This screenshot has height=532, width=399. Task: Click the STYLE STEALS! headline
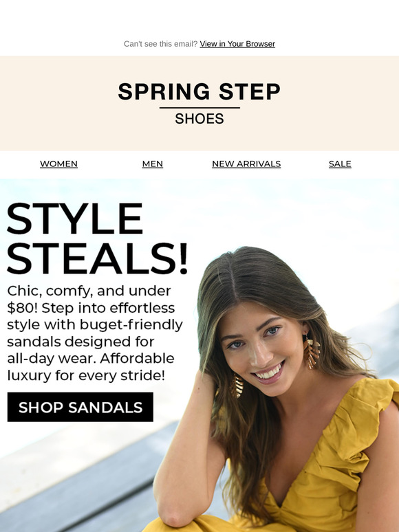pos(97,239)
